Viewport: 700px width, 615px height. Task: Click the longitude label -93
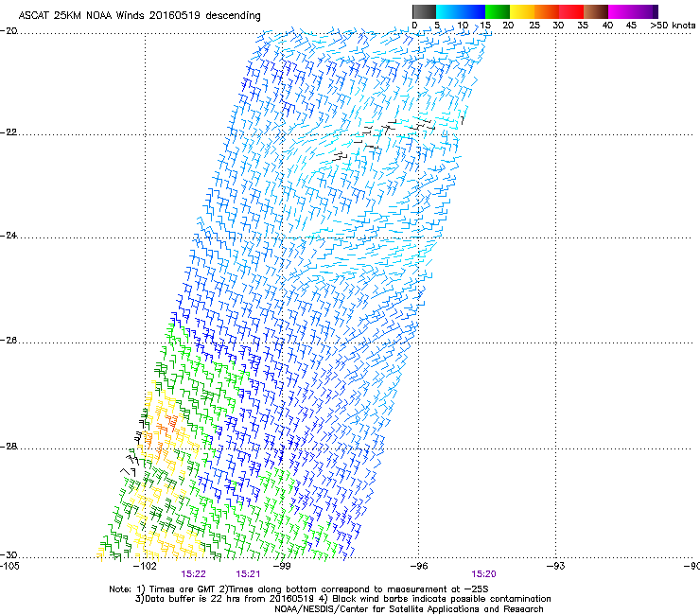pyautogui.click(x=555, y=567)
